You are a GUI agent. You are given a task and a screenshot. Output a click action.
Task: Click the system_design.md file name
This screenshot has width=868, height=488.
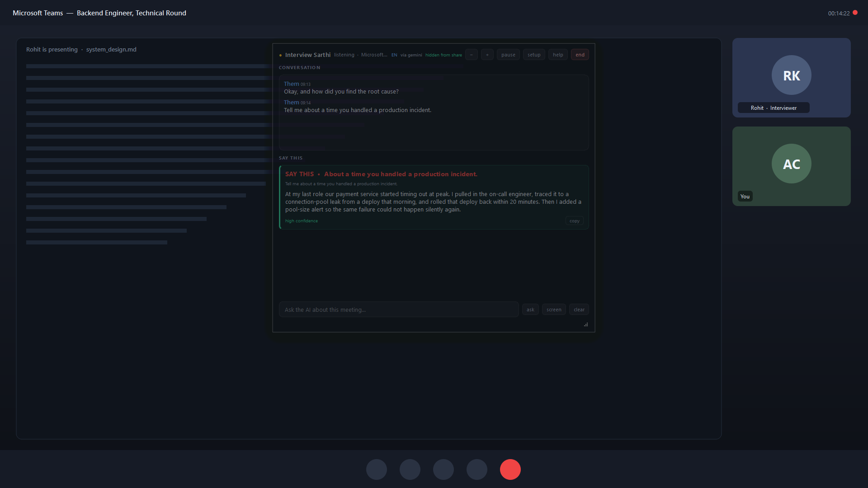click(111, 49)
